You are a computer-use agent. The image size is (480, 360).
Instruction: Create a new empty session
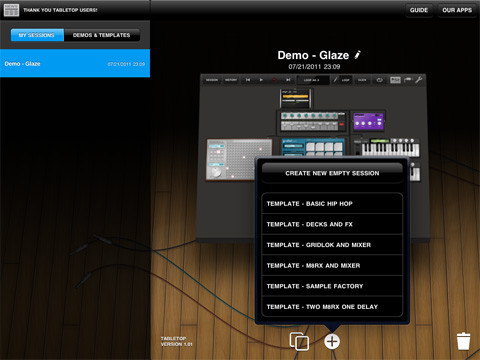[x=332, y=173]
